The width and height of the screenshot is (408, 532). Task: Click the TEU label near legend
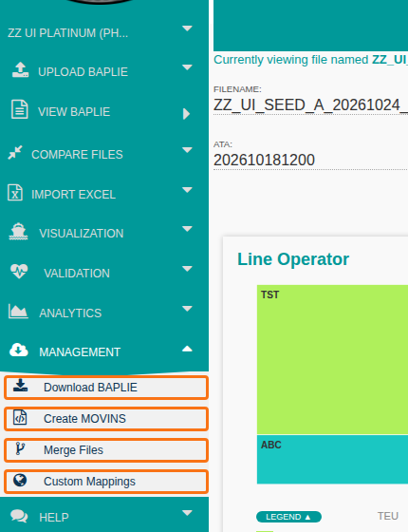[388, 516]
